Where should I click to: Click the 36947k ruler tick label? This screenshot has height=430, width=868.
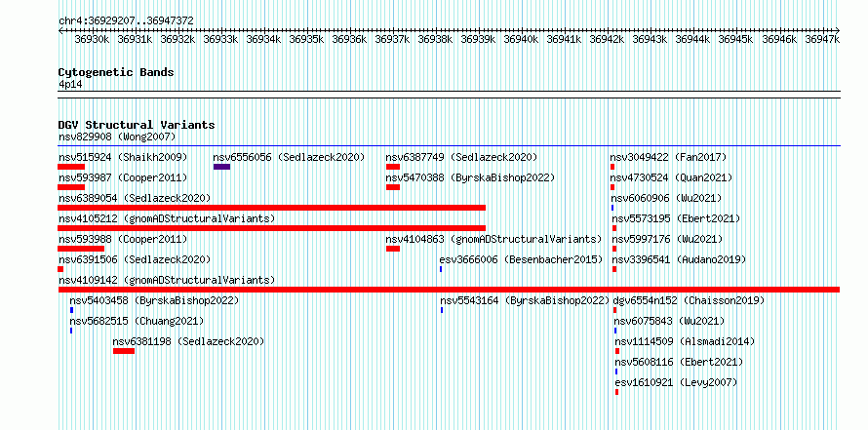822,39
